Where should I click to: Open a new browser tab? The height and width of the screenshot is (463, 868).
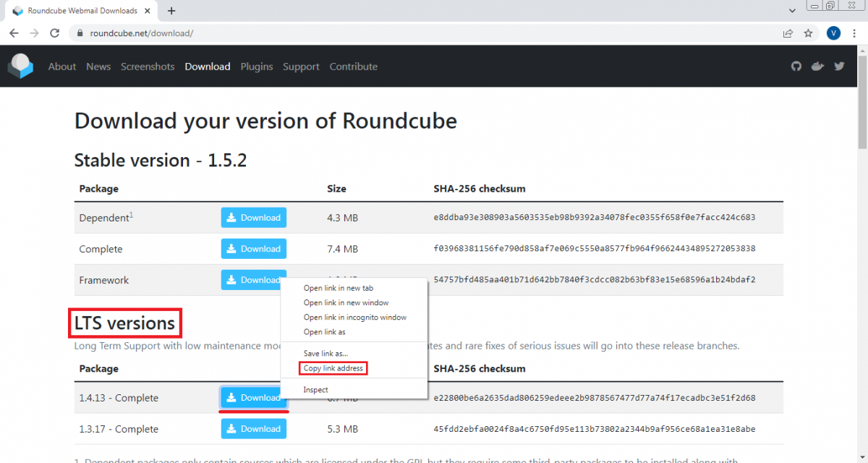coord(171,11)
